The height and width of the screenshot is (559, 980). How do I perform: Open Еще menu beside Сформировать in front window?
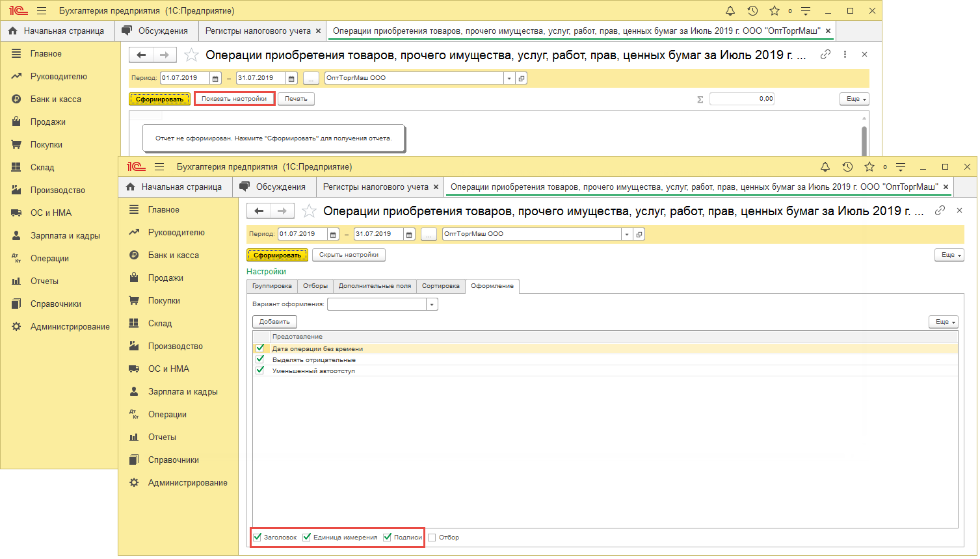point(949,255)
